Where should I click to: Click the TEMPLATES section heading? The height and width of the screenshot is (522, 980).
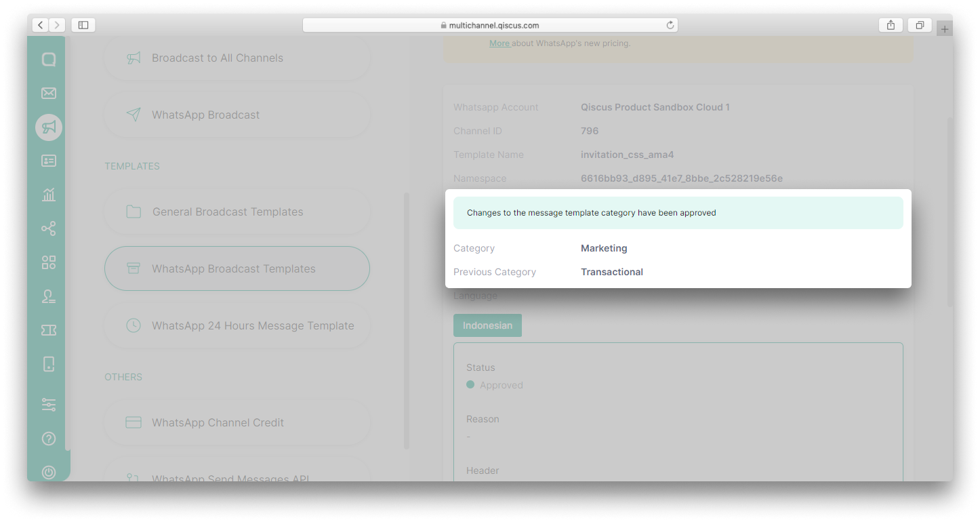pos(132,166)
